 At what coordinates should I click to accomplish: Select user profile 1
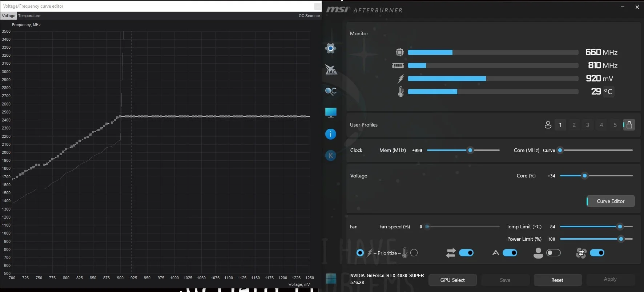[x=560, y=125]
